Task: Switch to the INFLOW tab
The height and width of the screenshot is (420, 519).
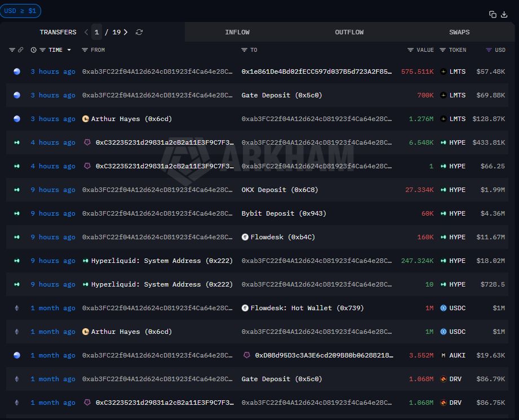Action: [237, 32]
